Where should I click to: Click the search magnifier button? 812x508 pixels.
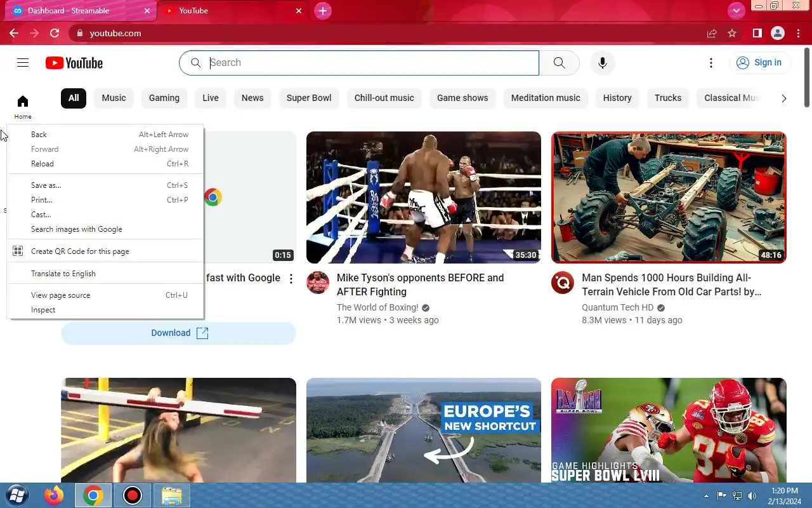[559, 63]
